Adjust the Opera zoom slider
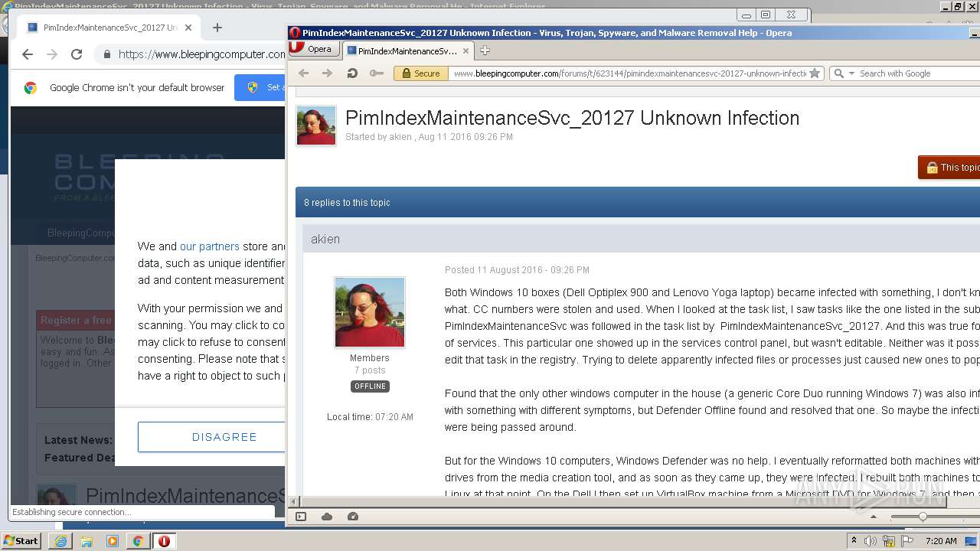The image size is (980, 551). 923,517
